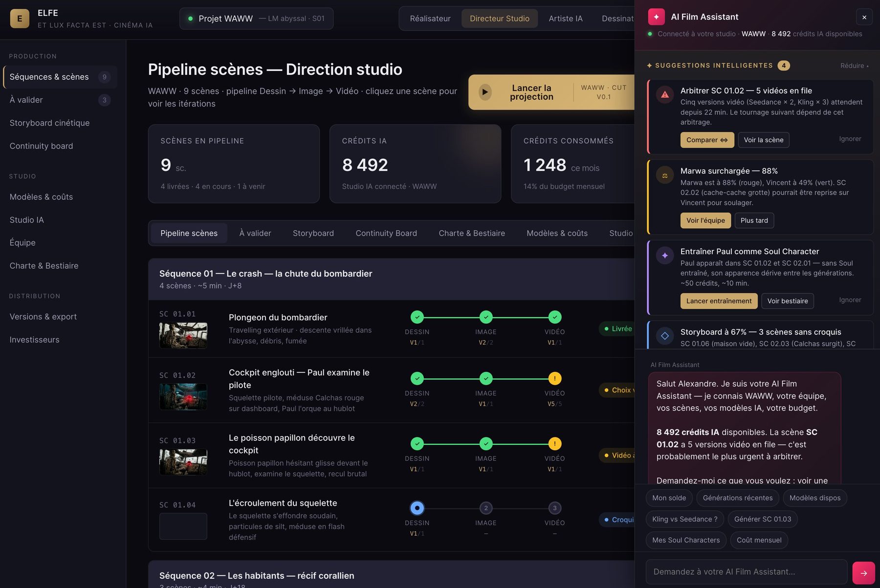Click the AI Film Assistant sparkle icon
880x588 pixels.
(656, 17)
